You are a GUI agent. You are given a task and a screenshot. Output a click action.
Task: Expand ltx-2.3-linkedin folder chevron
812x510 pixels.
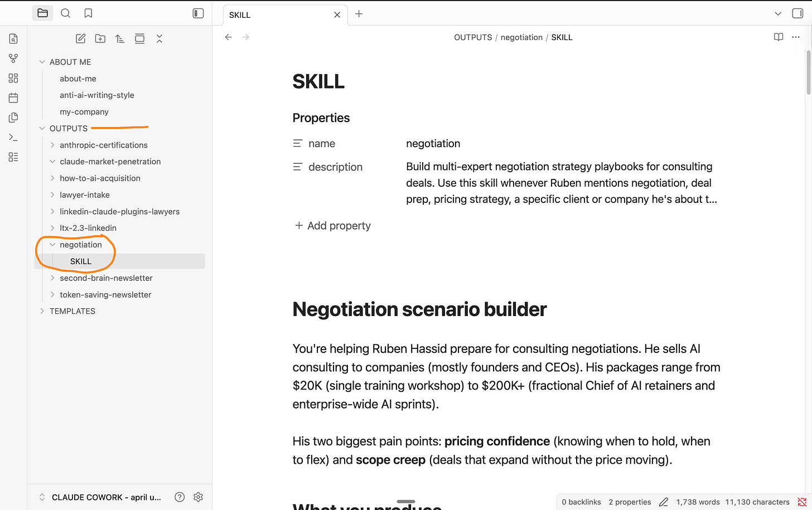(52, 228)
